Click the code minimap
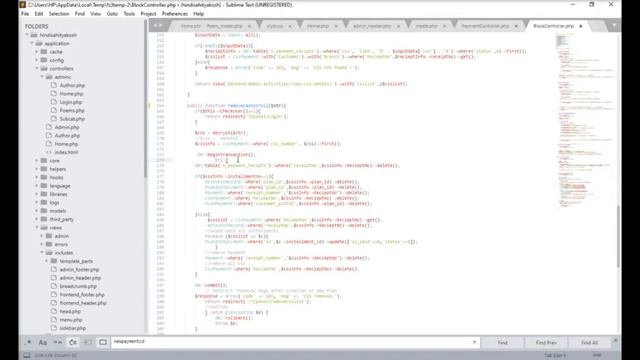 [x=586, y=122]
